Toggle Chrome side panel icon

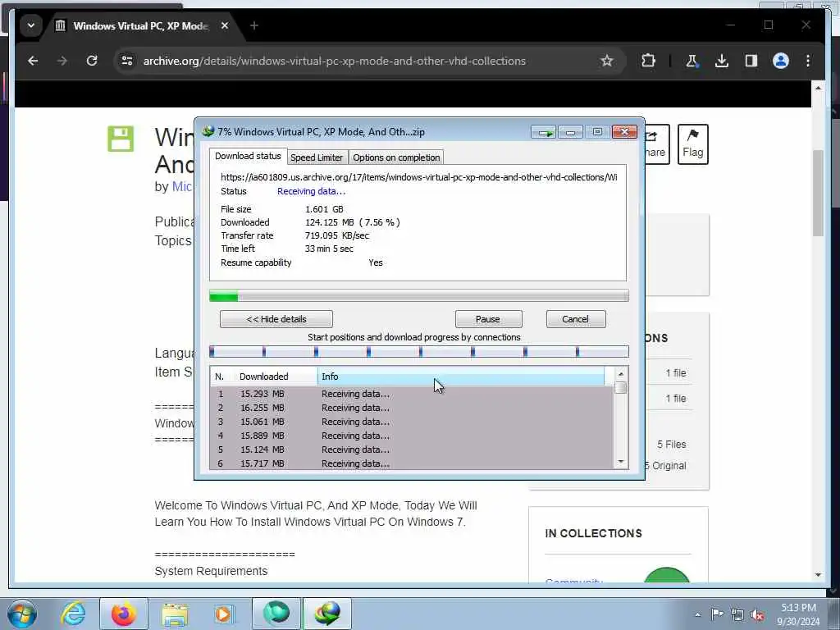[751, 61]
